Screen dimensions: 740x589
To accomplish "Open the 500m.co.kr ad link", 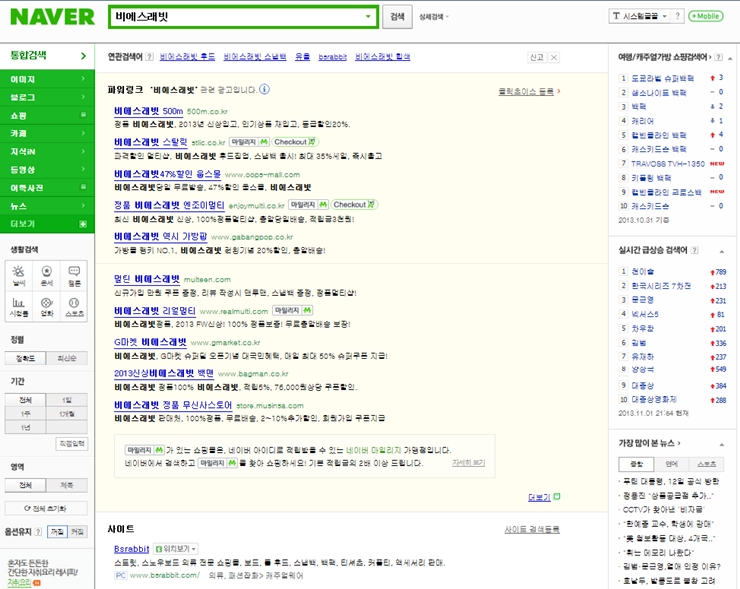I will pos(148,111).
